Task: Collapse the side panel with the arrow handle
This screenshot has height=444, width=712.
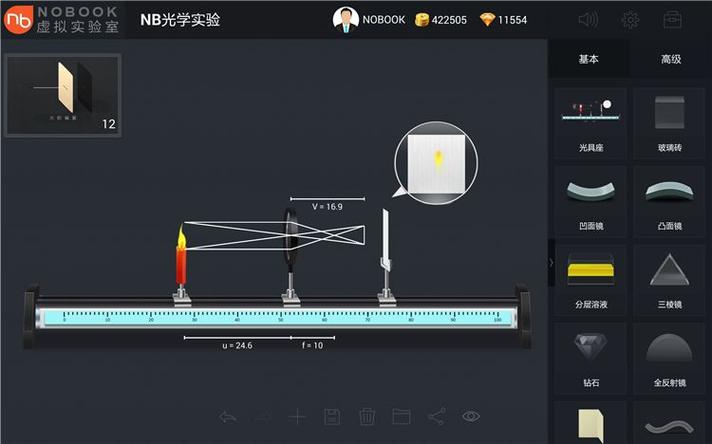Action: (551, 262)
